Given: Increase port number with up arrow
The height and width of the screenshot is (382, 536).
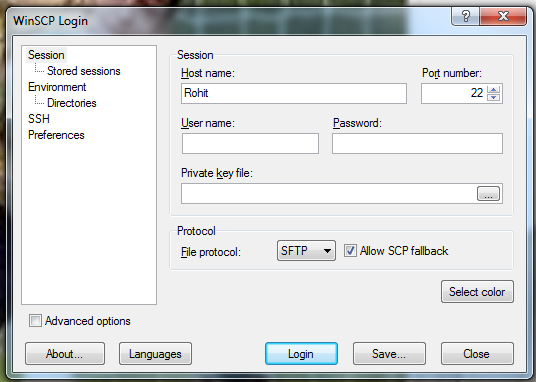Looking at the screenshot, I should click(493, 90).
